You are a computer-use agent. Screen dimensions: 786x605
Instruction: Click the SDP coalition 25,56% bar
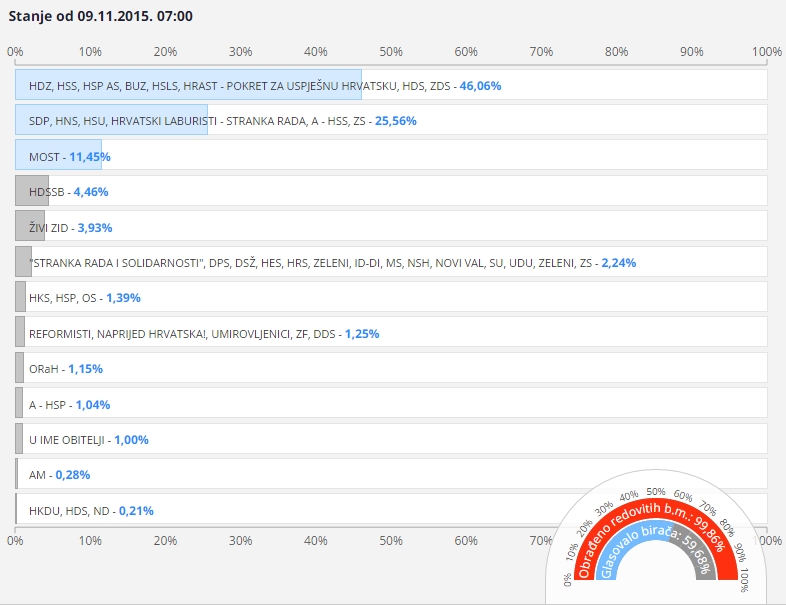click(111, 120)
